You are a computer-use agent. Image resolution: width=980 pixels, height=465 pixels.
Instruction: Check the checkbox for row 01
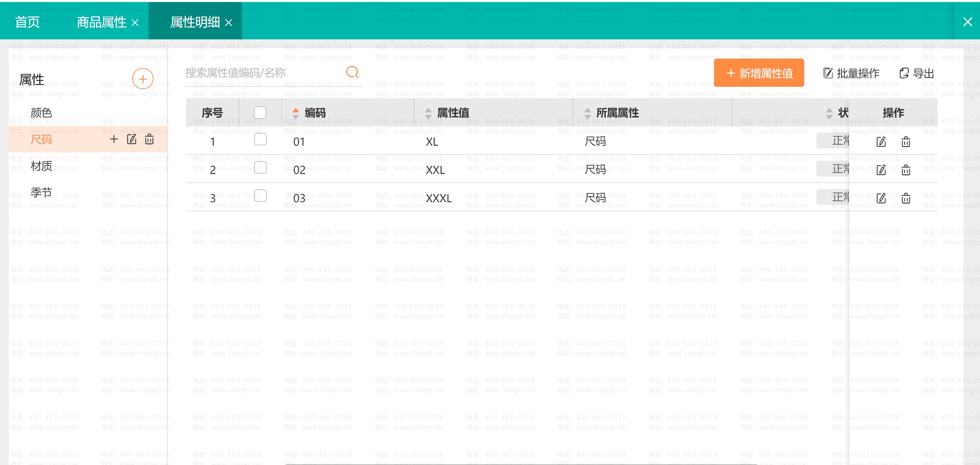tap(260, 139)
